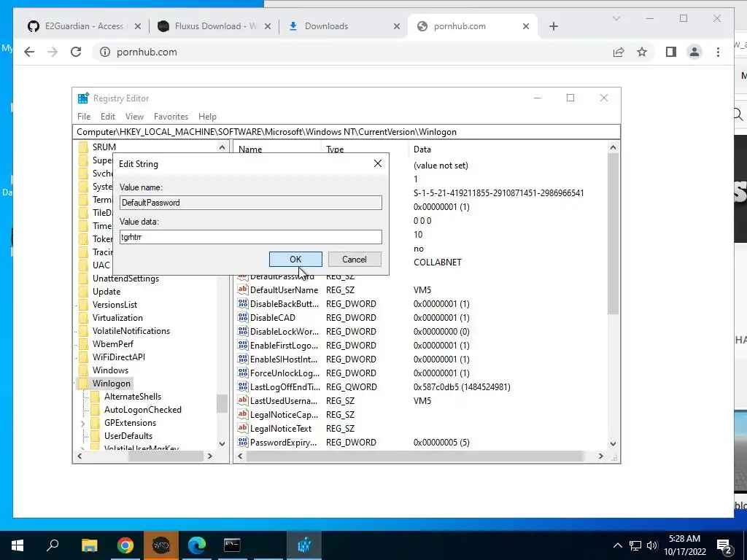
Task: Select the VolatileNotifications key
Action: [131, 331]
